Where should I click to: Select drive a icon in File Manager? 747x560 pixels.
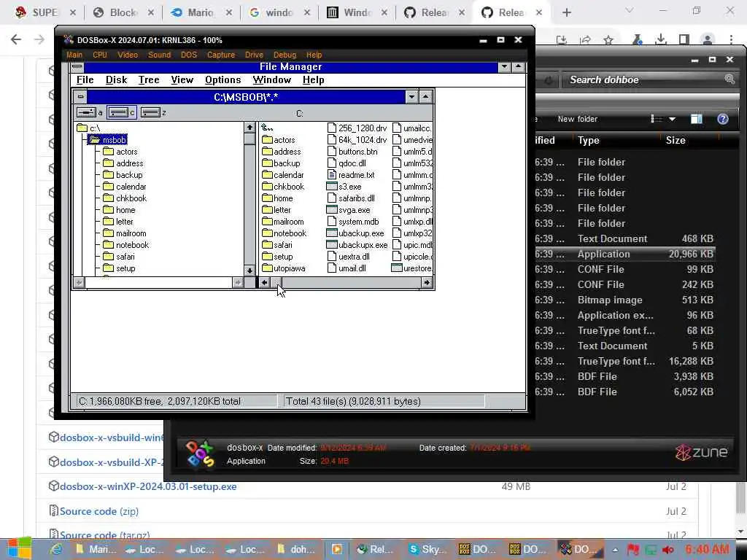tap(86, 112)
